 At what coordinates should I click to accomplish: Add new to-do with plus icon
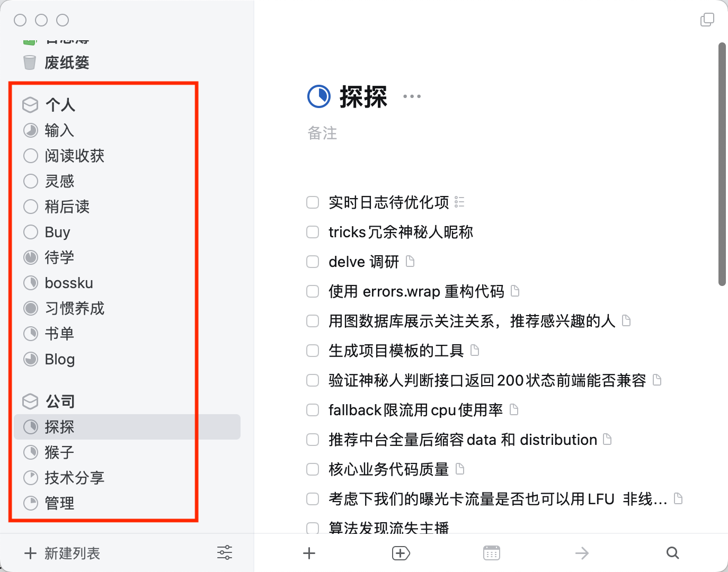[x=309, y=553]
